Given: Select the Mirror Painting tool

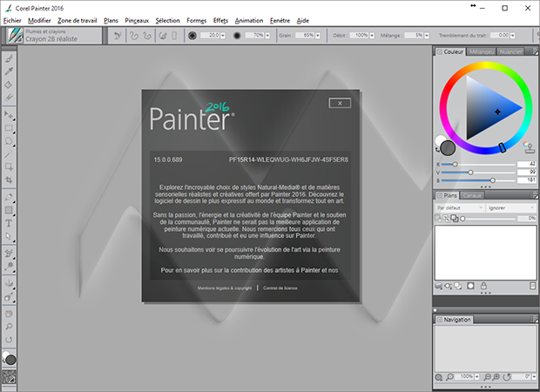Looking at the screenshot, I should pyautogui.click(x=9, y=284).
